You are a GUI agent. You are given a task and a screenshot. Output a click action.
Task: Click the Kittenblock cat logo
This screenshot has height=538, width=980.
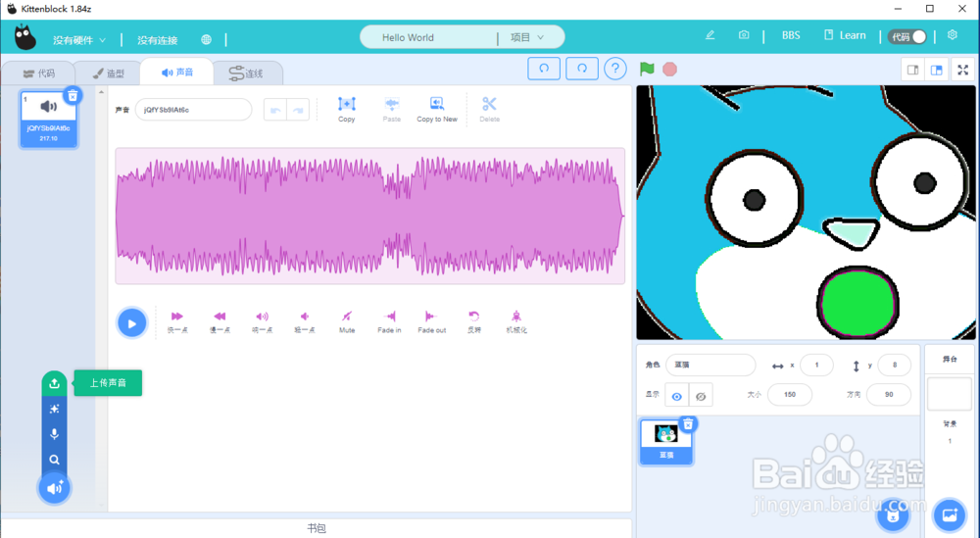pyautogui.click(x=25, y=37)
